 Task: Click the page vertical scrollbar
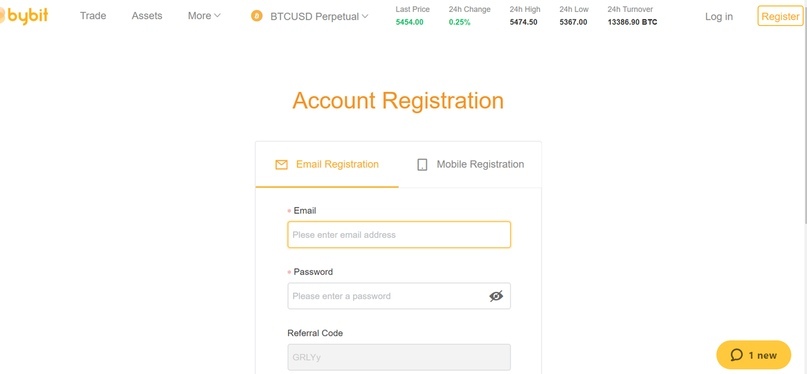click(x=804, y=113)
